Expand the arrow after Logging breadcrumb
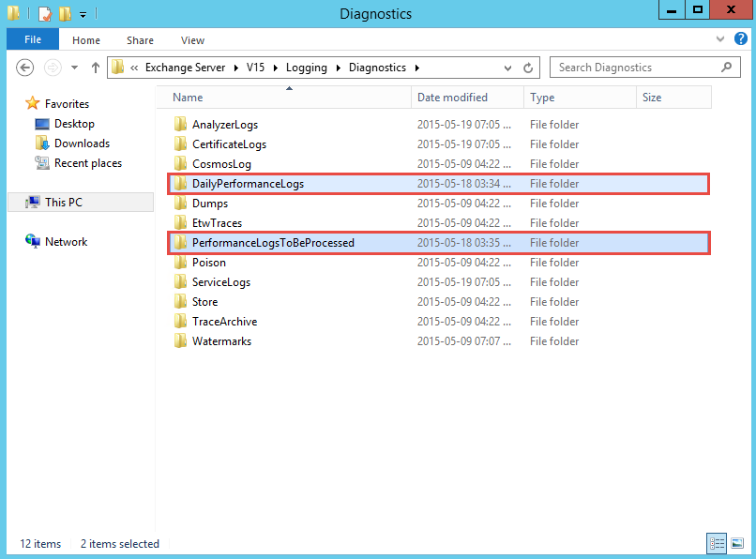 339,68
